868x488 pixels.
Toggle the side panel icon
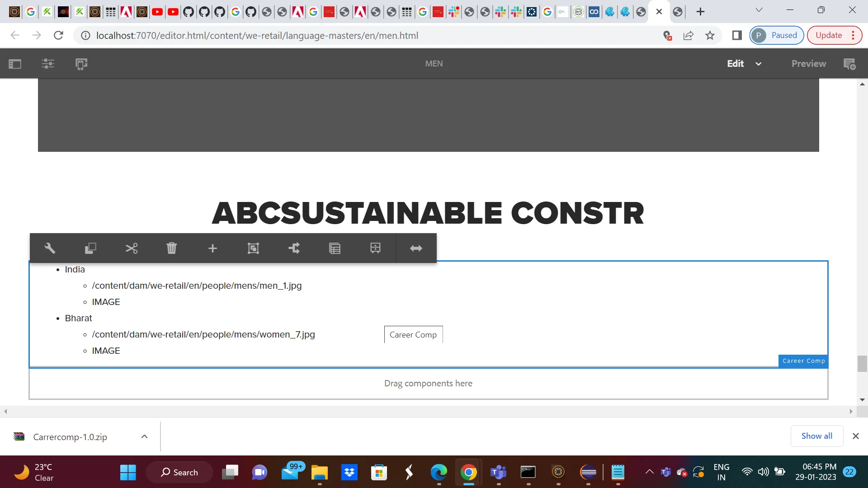[15, 64]
